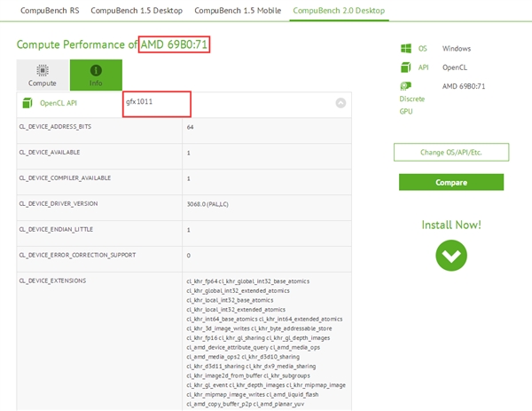Screen dimensions: 532x411
Task: Click the Change OS/API/Etc. button
Action: click(450, 153)
